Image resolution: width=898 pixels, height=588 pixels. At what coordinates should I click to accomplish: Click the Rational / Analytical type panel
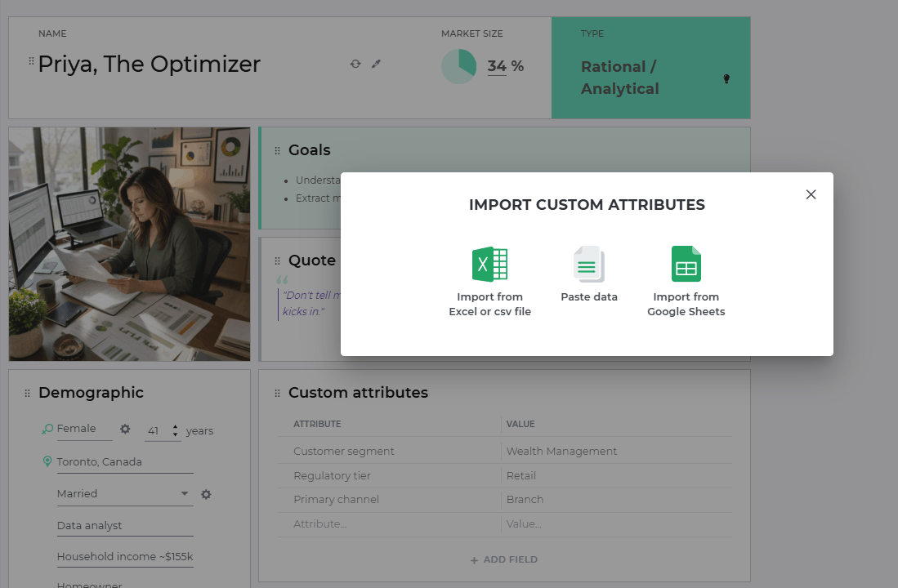click(650, 68)
